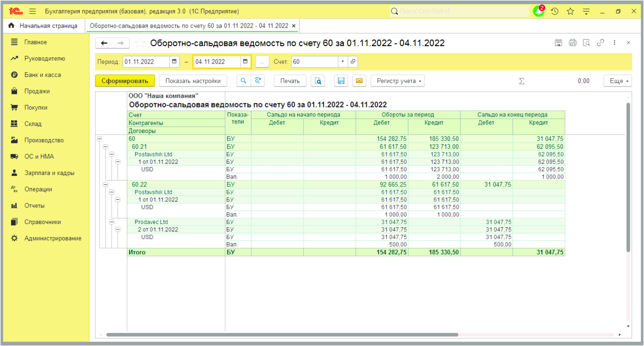Open Главное section
This screenshot has width=644, height=346.
[x=35, y=42]
